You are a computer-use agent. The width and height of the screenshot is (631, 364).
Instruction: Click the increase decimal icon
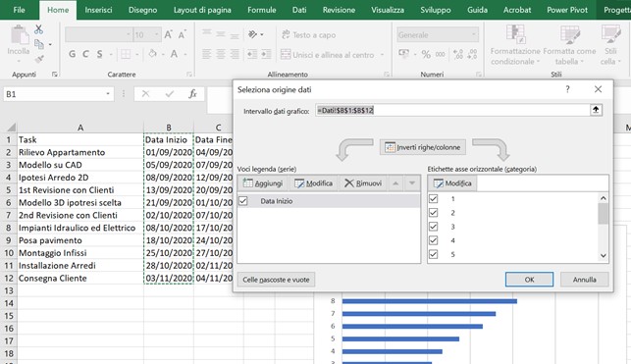(458, 54)
